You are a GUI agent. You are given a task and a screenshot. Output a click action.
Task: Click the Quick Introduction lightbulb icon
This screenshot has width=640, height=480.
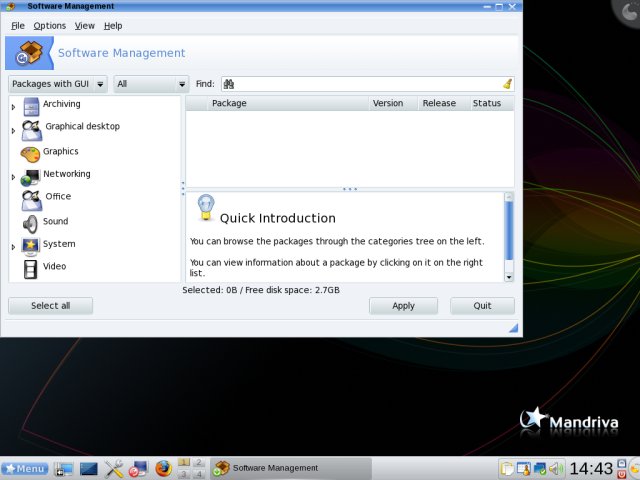[x=206, y=207]
